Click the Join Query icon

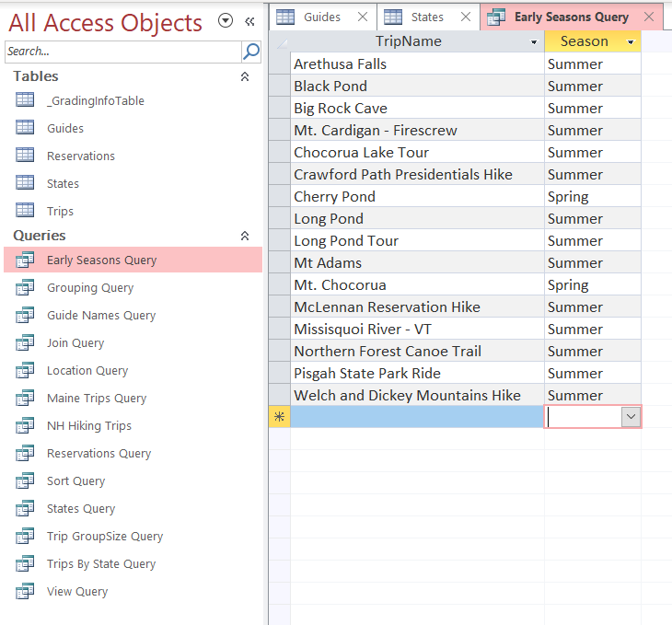[25, 342]
